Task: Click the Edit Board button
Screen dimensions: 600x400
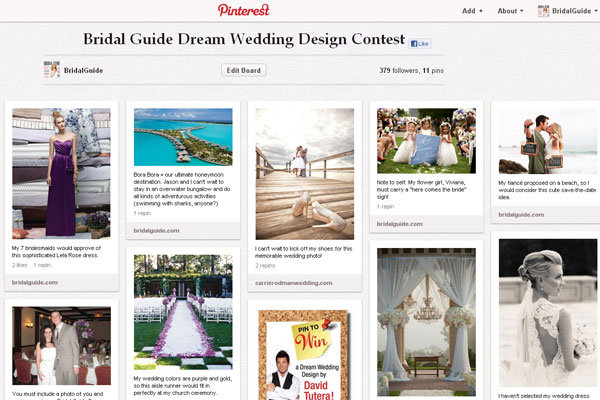Action: click(243, 70)
